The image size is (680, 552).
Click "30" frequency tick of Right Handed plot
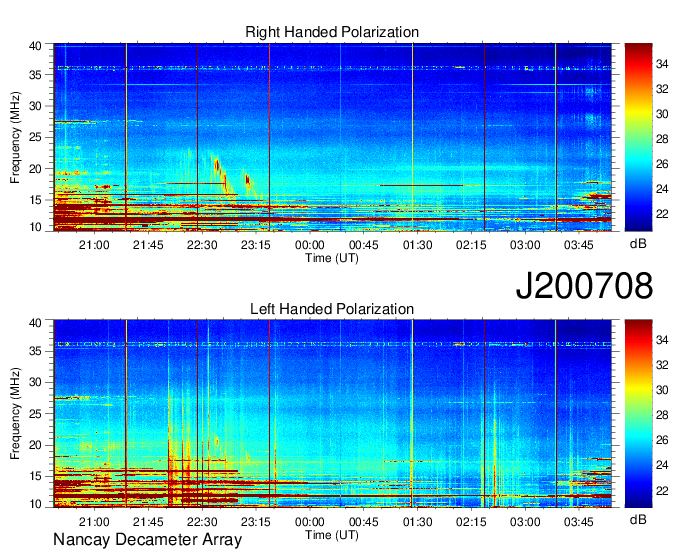pyautogui.click(x=35, y=106)
